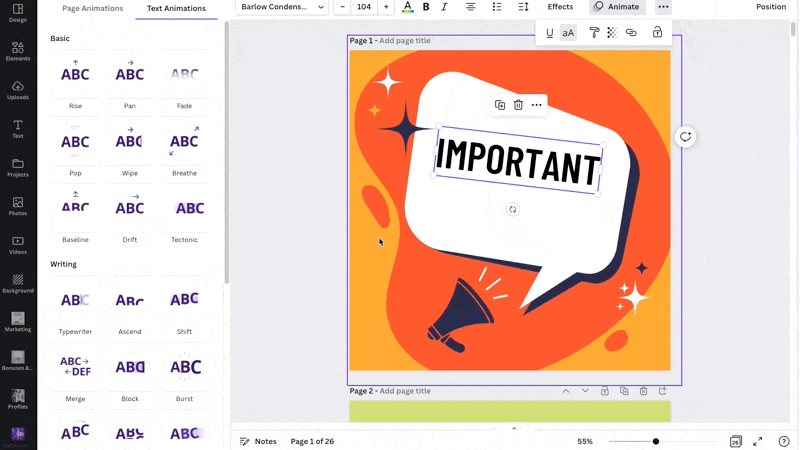Click the copy style paint roller icon
800x450 pixels.
(x=594, y=33)
